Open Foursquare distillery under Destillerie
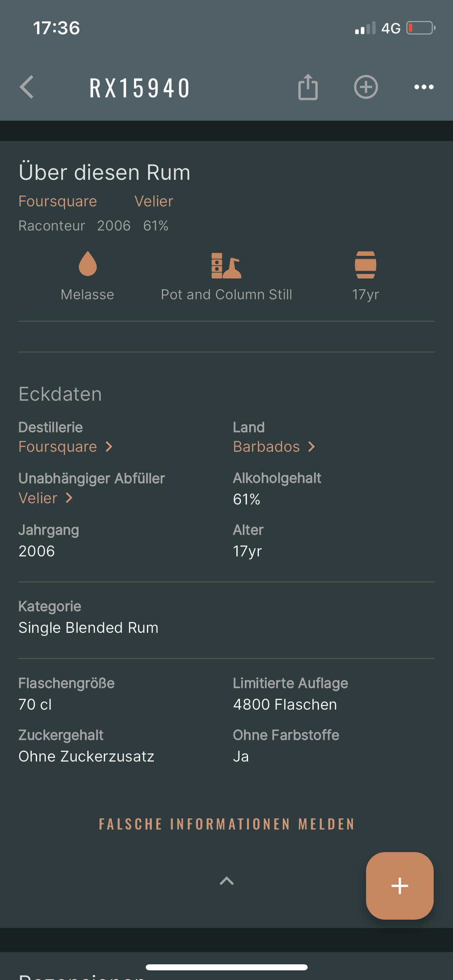The image size is (453, 980). pyautogui.click(x=65, y=447)
